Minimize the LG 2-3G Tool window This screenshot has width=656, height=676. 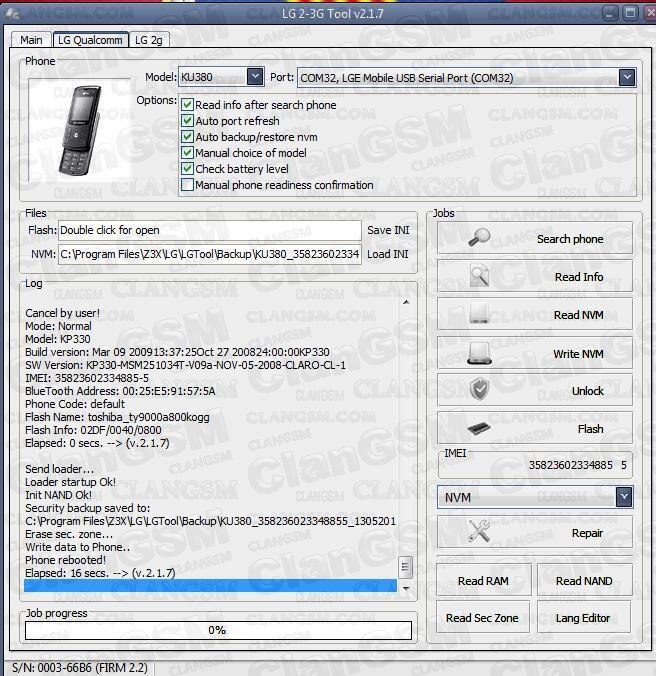tap(609, 13)
